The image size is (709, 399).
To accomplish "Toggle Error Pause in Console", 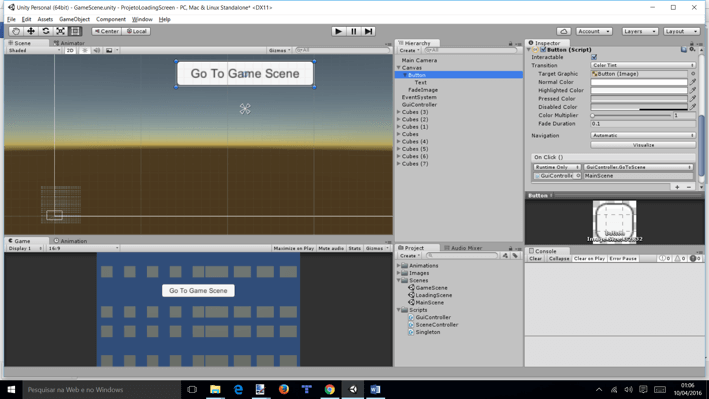I will pyautogui.click(x=623, y=259).
